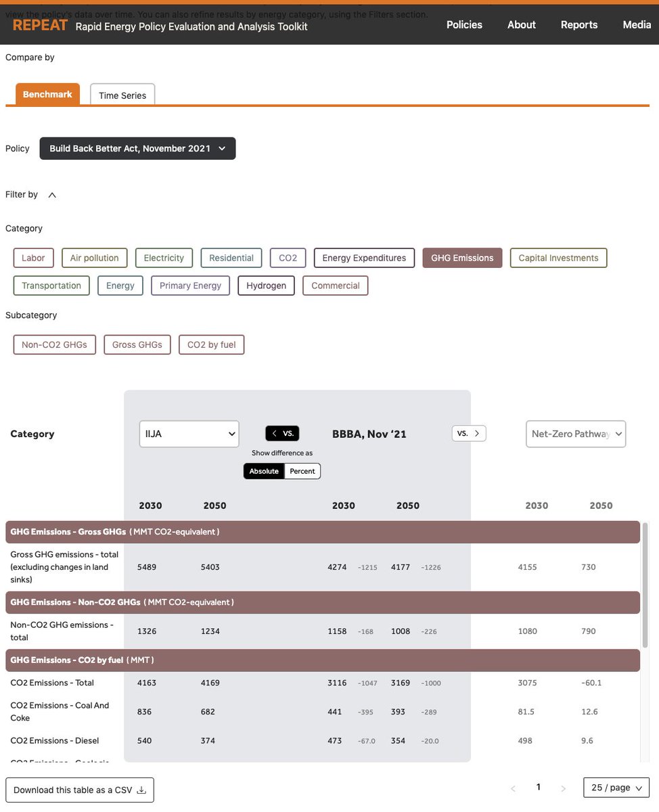Open the Build Back Better Act policy dropdown
This screenshot has width=659, height=812.
point(137,148)
